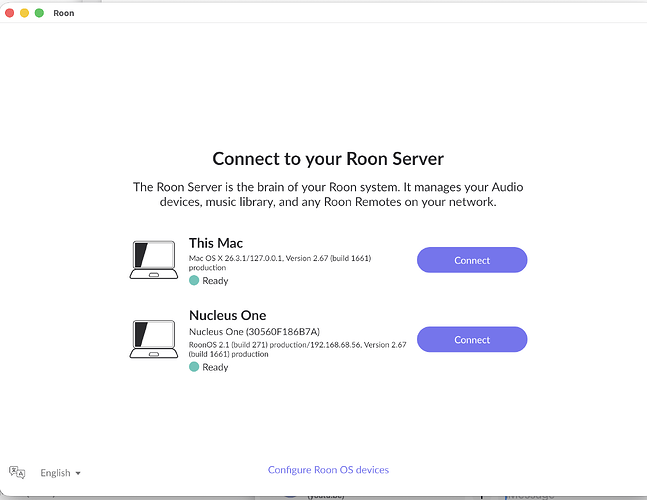The width and height of the screenshot is (647, 500).
Task: Connect to the Nucleus One server
Action: (x=472, y=340)
